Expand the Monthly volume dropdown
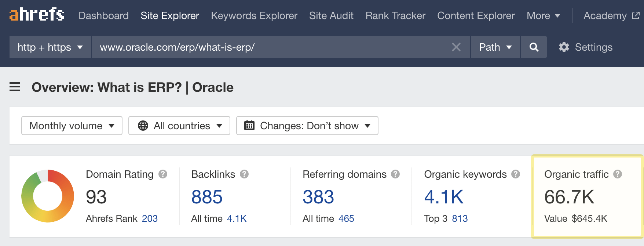Viewport: 644px width, 246px height. point(72,126)
